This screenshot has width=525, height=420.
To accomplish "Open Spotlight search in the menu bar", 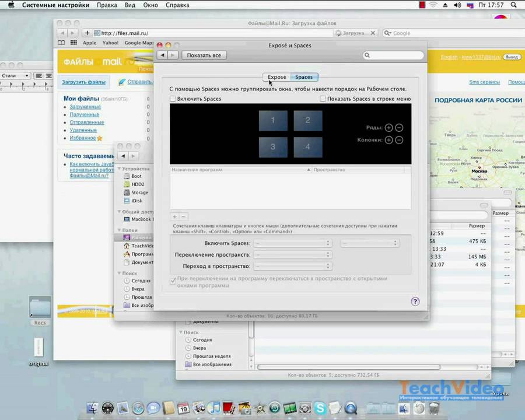I will coord(513,5).
